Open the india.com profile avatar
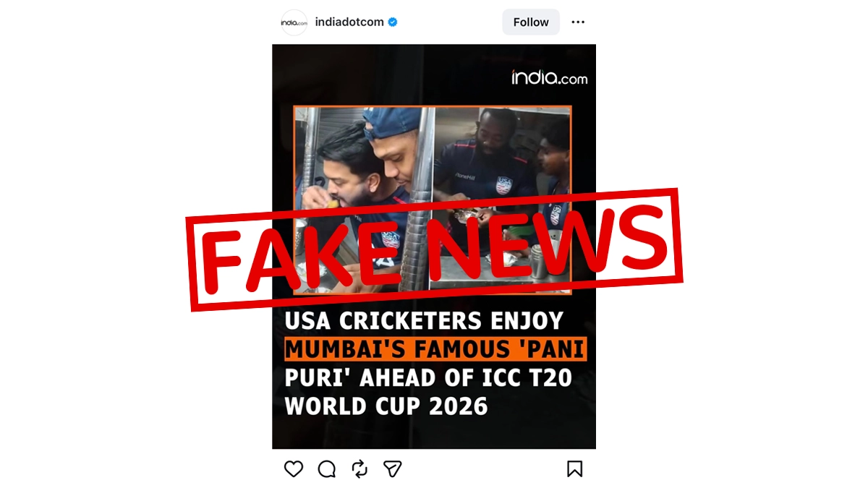 click(294, 22)
